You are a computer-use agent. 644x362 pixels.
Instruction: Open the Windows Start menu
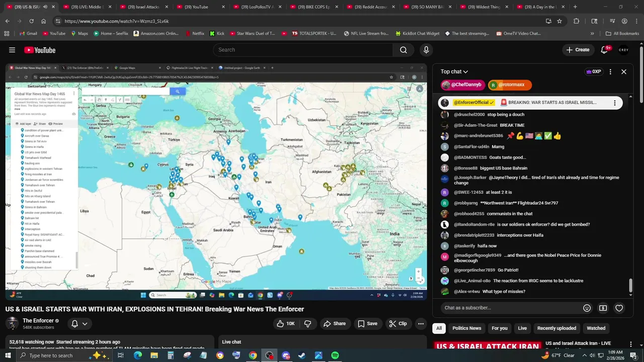pos(8,355)
